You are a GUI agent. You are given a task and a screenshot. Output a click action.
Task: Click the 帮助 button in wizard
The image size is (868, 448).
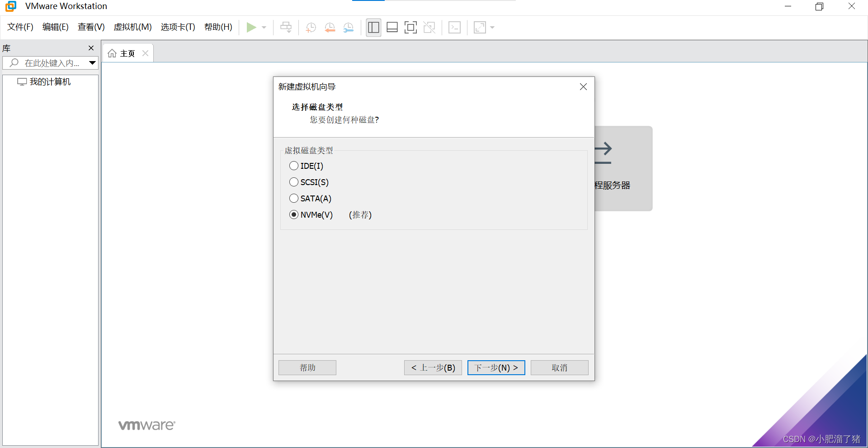[x=307, y=368]
